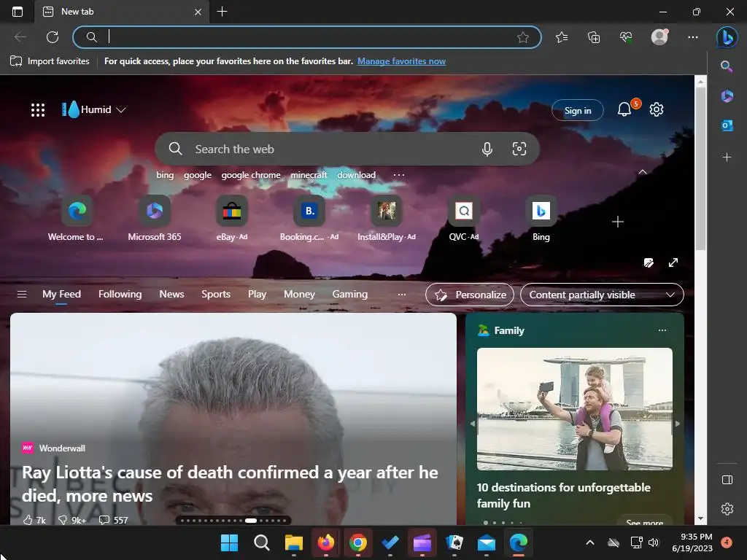Open the profile avatar icon
Screen dimensions: 747x560
(x=659, y=36)
